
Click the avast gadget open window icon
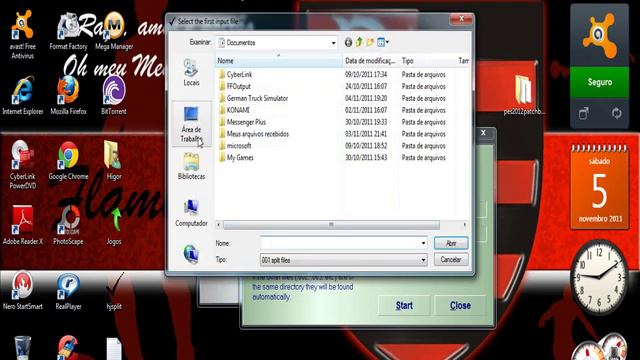coord(584,113)
